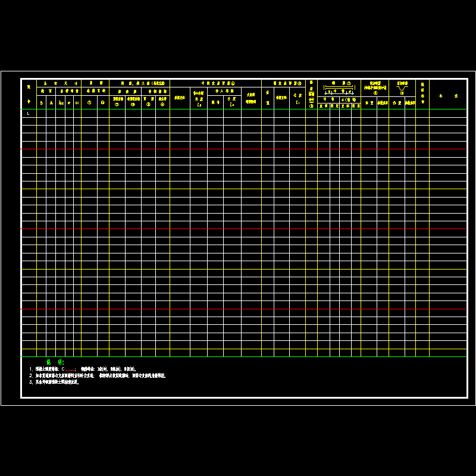
Task: Click the "D1" column header cell
Action: (x=77, y=102)
